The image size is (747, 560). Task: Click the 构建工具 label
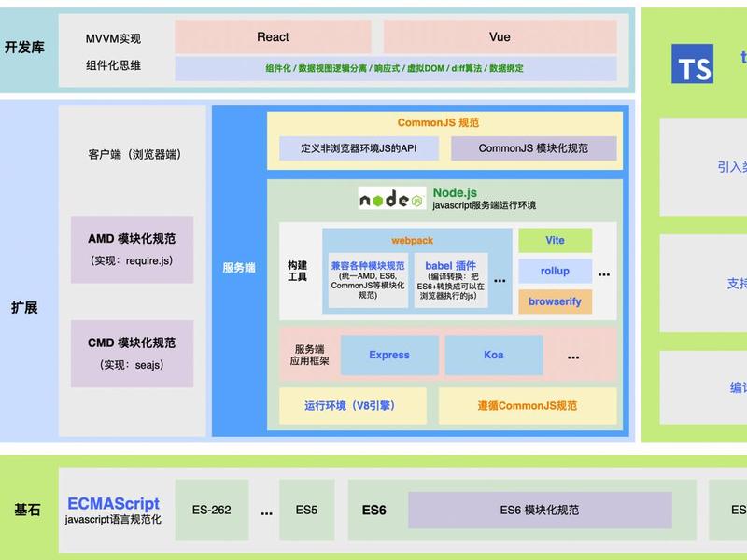(297, 271)
